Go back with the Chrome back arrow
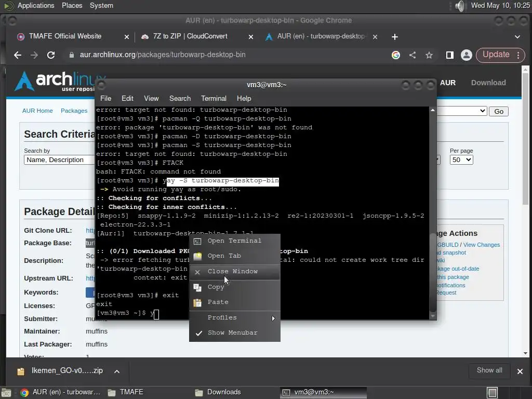 click(18, 55)
